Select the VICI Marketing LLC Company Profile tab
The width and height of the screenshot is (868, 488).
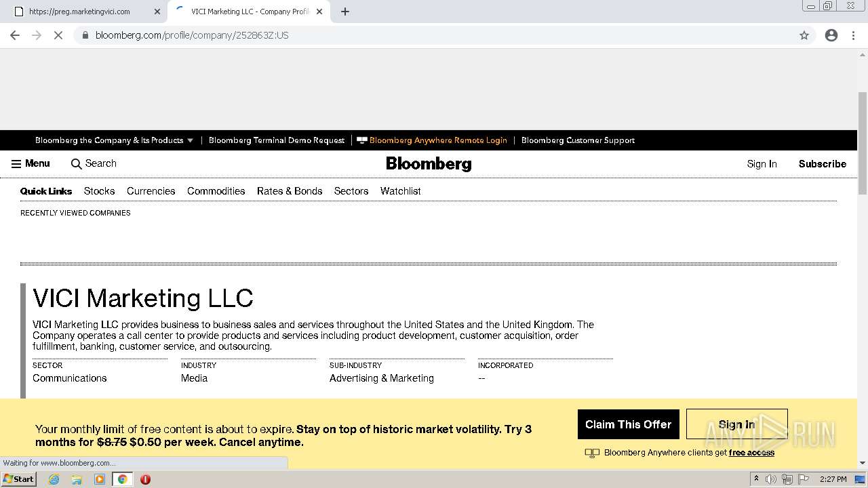point(250,12)
